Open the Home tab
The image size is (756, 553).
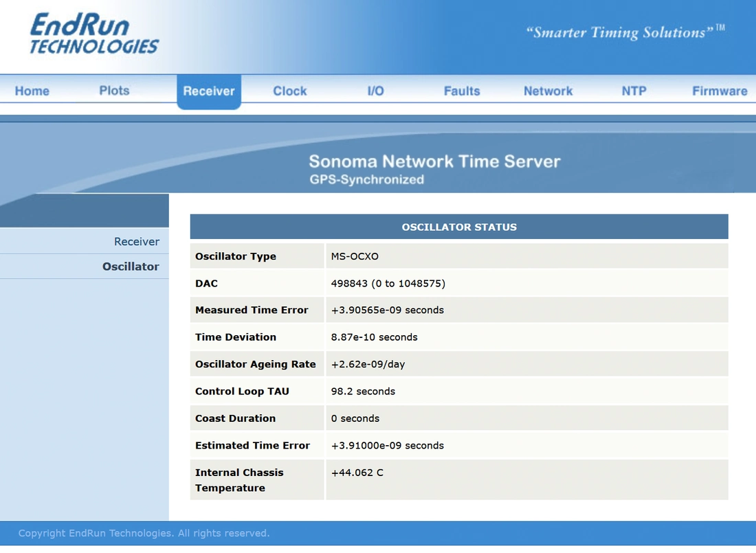(32, 91)
